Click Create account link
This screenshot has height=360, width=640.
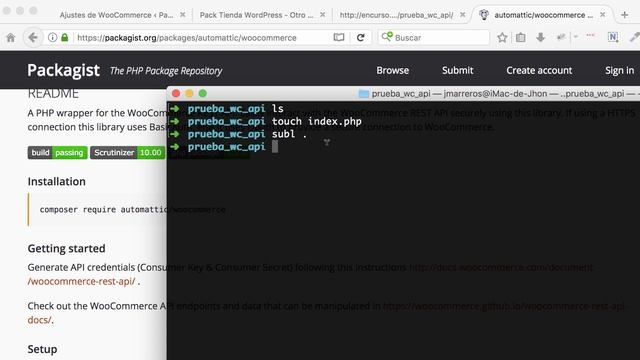tap(539, 70)
